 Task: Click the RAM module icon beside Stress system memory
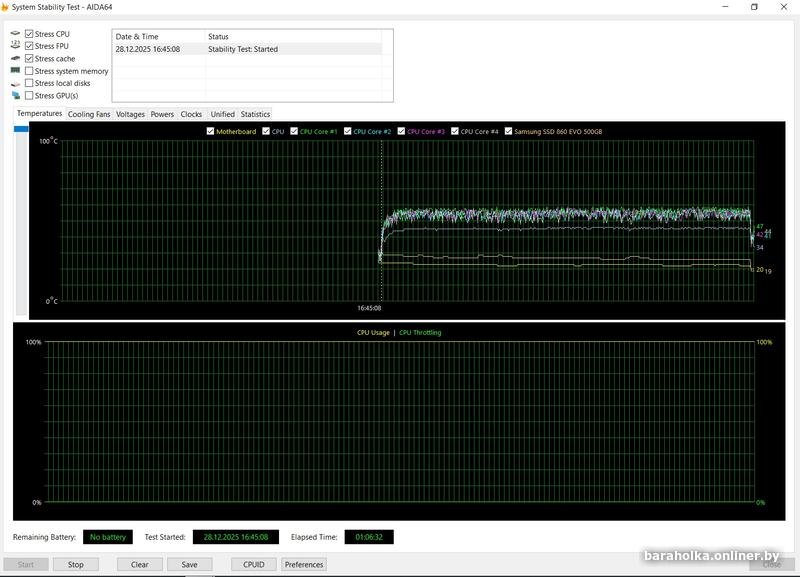pyautogui.click(x=15, y=71)
